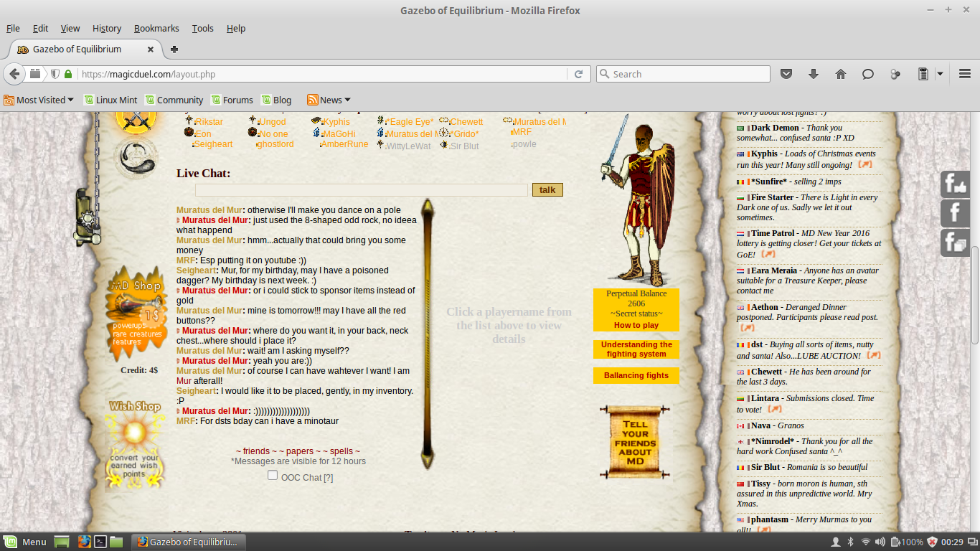This screenshot has width=980, height=551.
Task: Open the forum link icon beside dst message
Action: tap(874, 354)
